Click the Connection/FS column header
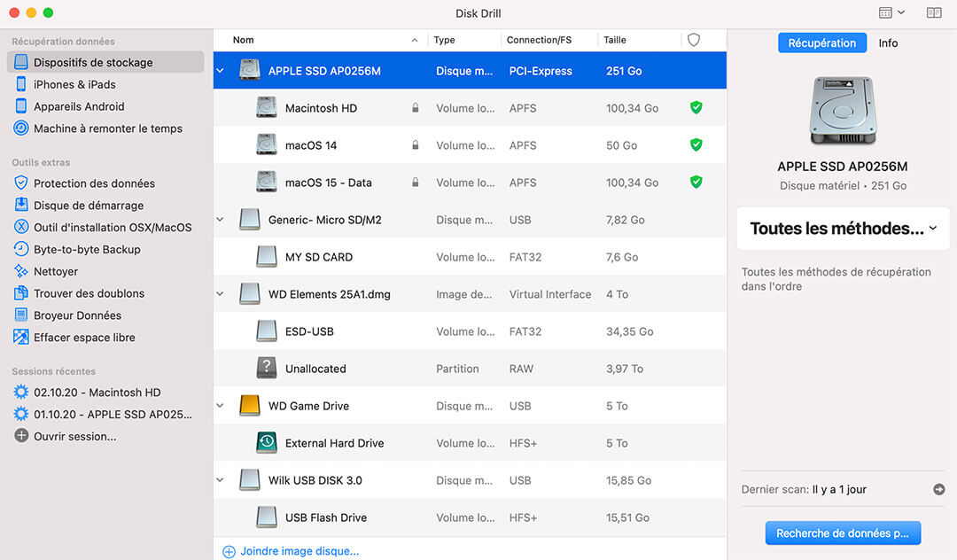 coord(539,40)
